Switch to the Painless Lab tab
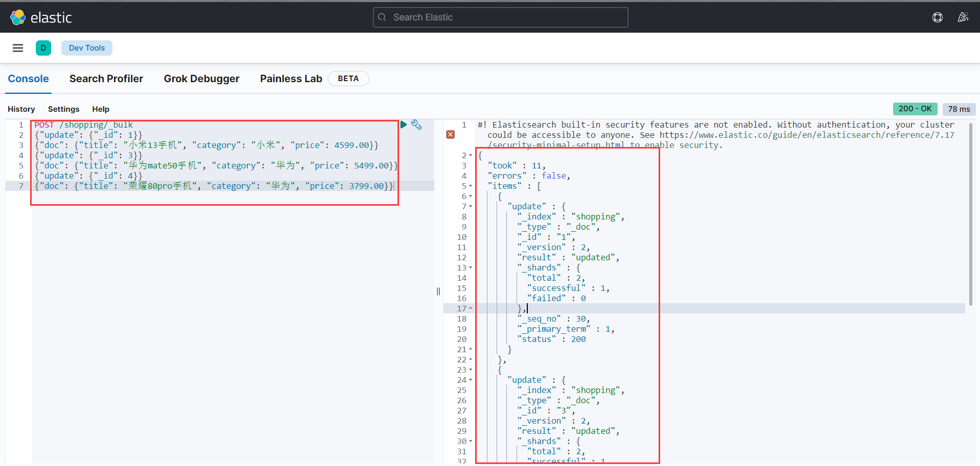Screen dimensions: 980x466 [291, 79]
